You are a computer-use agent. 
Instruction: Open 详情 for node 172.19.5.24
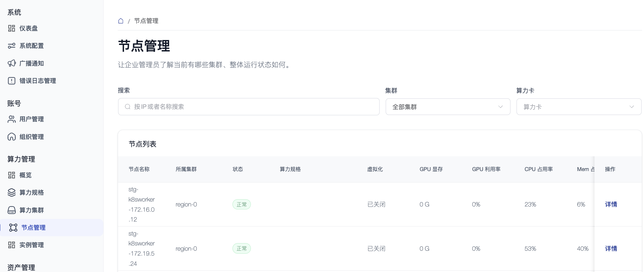611,249
